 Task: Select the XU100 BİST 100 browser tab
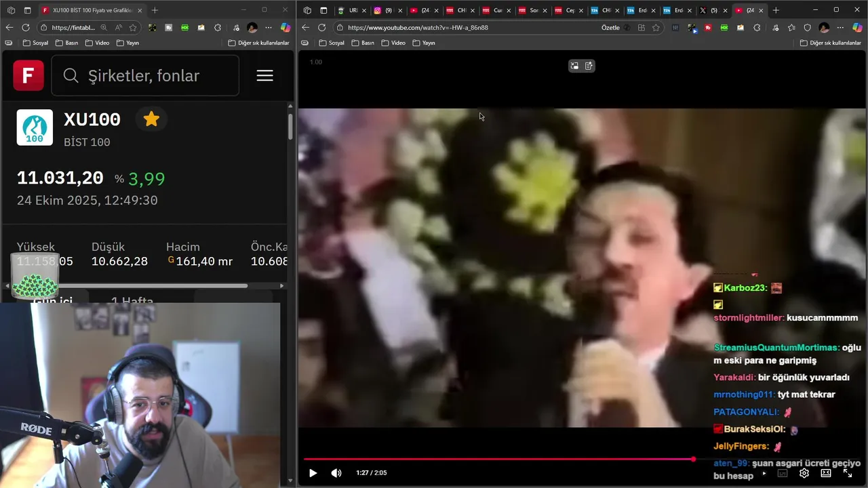91,10
